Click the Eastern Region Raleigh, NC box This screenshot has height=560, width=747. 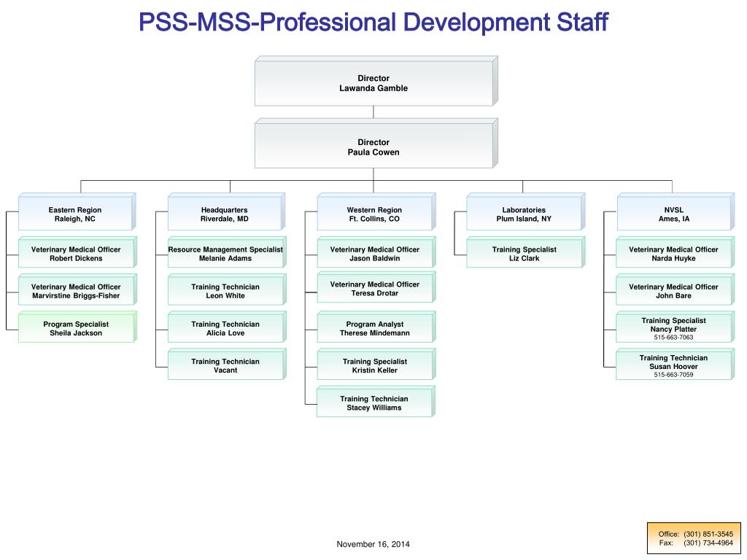(77, 212)
